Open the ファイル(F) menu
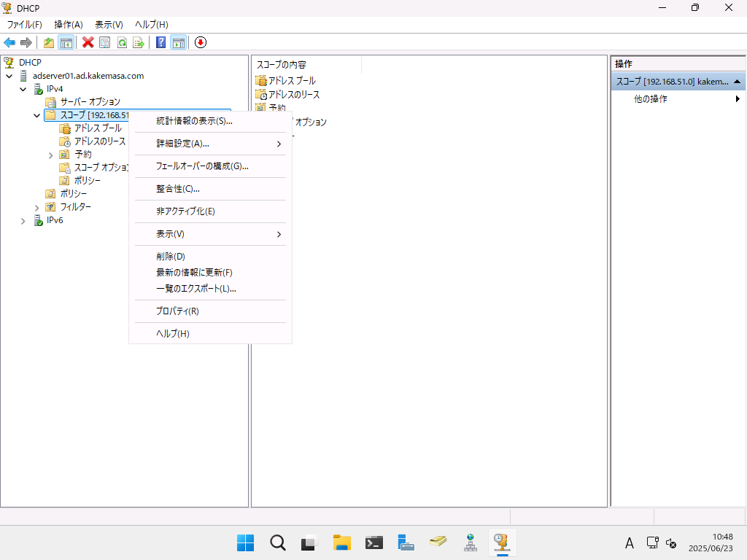The height and width of the screenshot is (560, 747). [24, 25]
